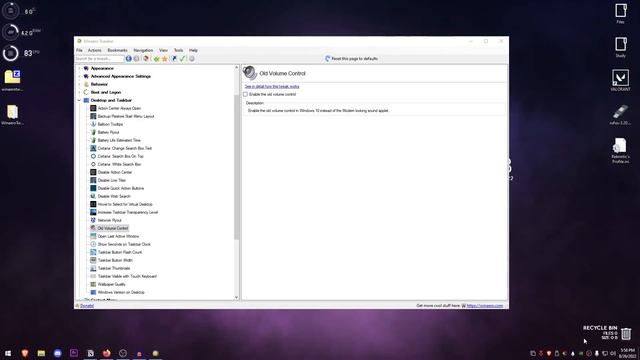The image size is (640, 360).
Task: Select 'Open Last Active Window' tweak
Action: point(118,236)
